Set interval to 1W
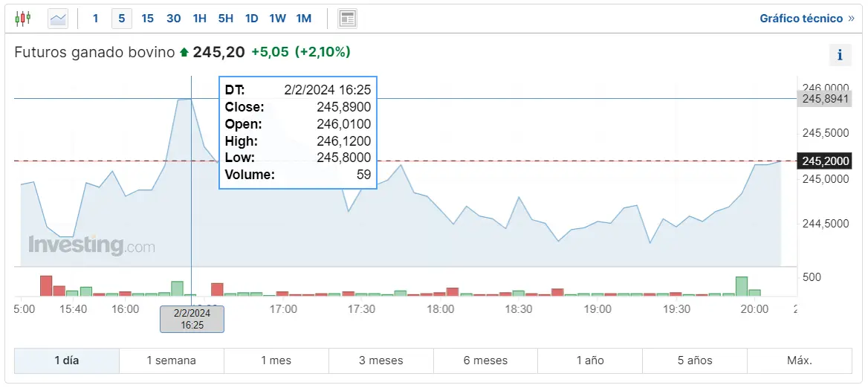 coord(277,18)
